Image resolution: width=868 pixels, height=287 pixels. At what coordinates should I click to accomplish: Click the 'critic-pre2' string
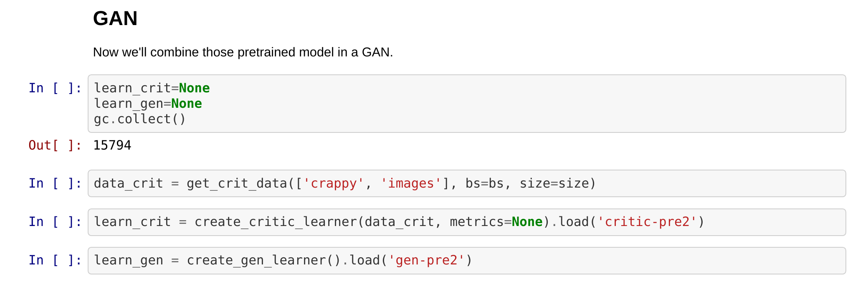coord(647,222)
